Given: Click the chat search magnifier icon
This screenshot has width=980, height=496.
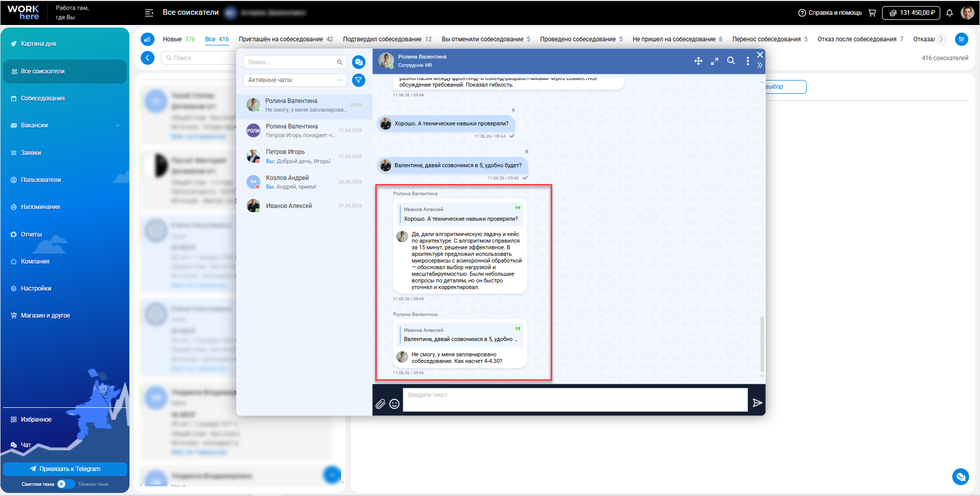Looking at the screenshot, I should [731, 61].
